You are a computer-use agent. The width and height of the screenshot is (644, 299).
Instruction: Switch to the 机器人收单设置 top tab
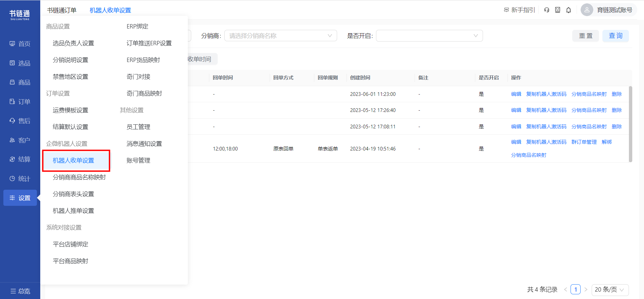click(x=110, y=10)
